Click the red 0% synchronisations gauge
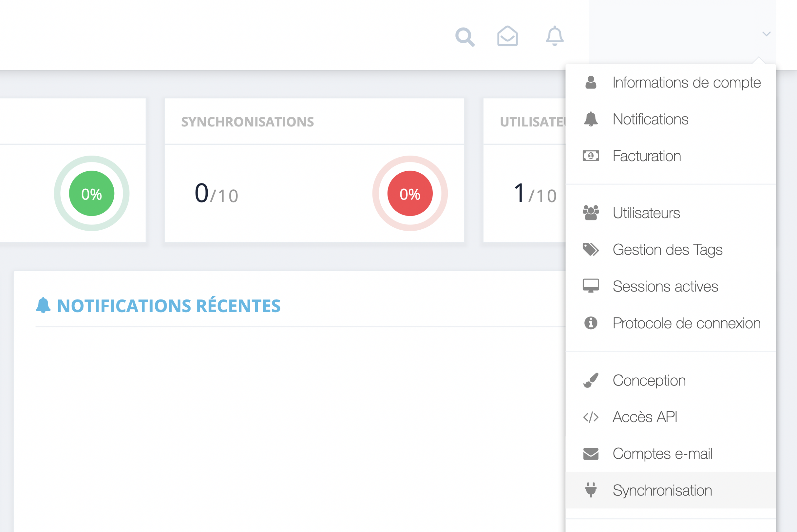 (x=410, y=193)
